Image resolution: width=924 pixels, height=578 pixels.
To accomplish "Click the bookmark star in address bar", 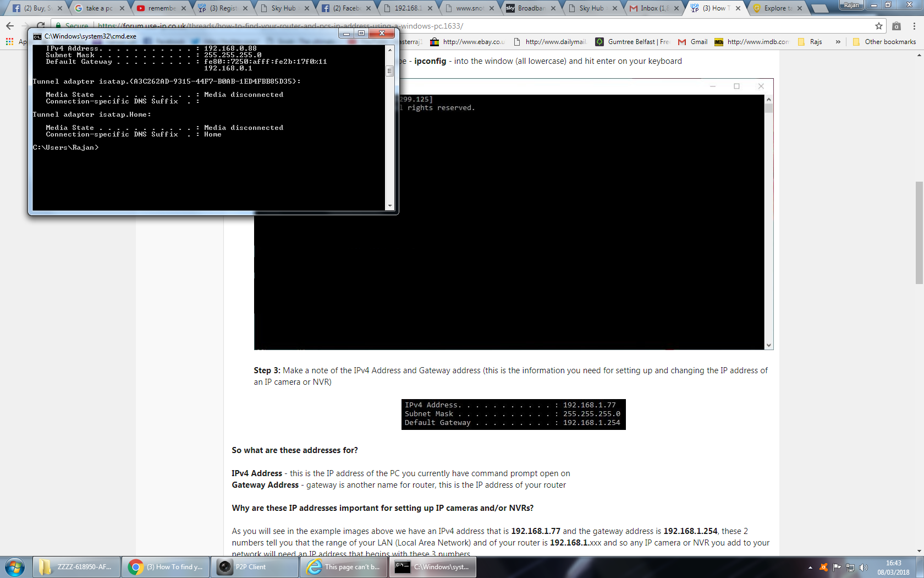I will point(879,26).
